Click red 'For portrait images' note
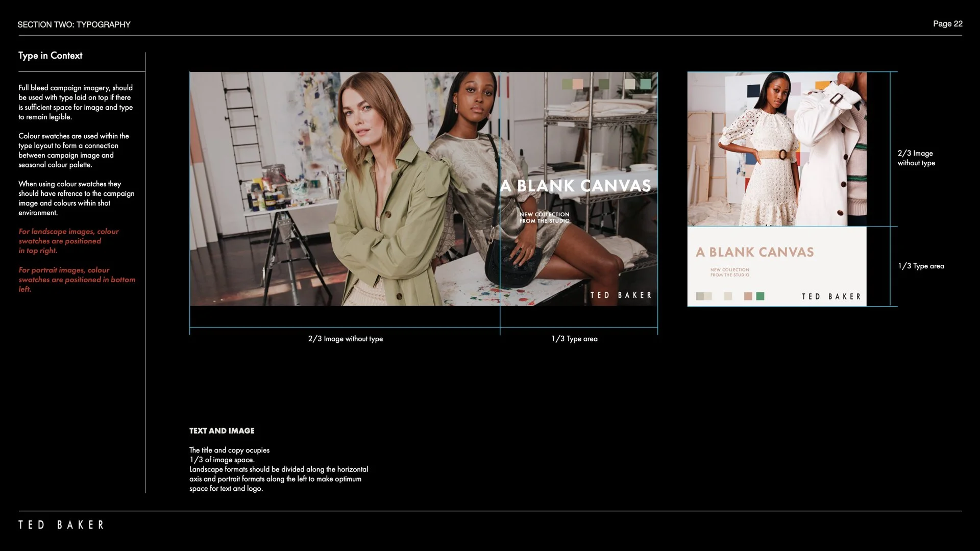This screenshot has height=551, width=980. (77, 280)
